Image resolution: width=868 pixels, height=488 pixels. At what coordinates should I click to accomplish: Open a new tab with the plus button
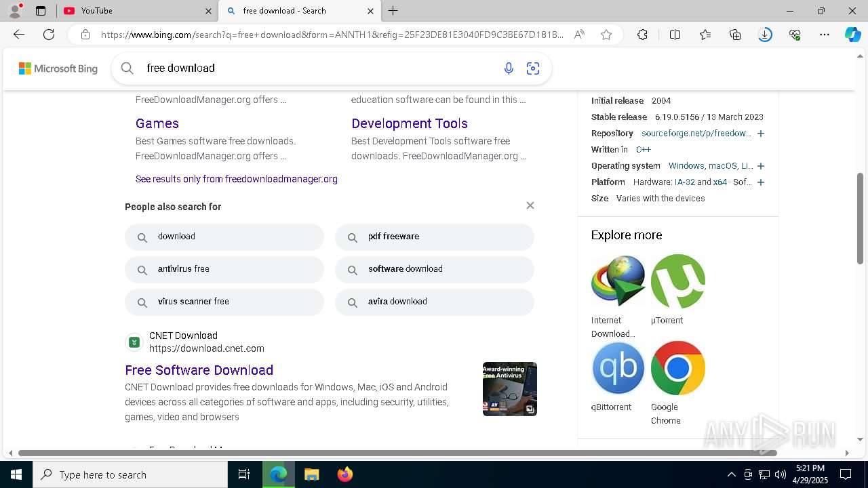[393, 11]
